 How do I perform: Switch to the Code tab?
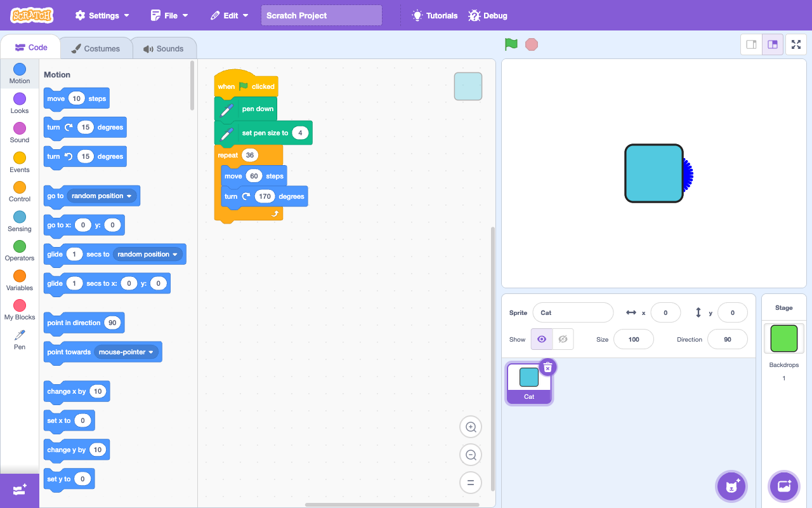pos(31,48)
